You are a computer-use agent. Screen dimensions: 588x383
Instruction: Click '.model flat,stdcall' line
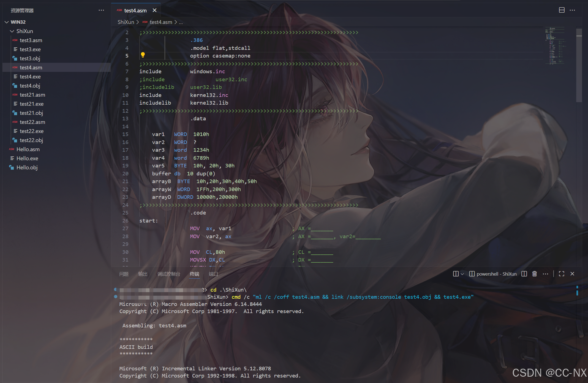click(x=220, y=48)
